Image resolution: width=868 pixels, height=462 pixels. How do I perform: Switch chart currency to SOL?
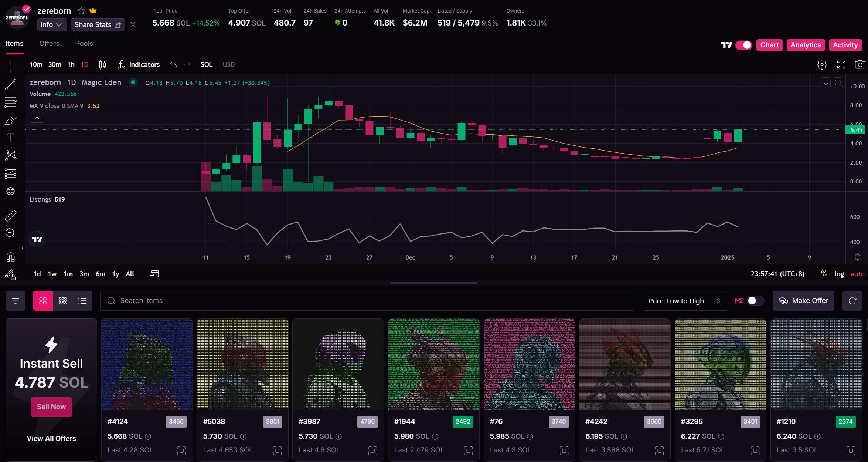pos(207,65)
